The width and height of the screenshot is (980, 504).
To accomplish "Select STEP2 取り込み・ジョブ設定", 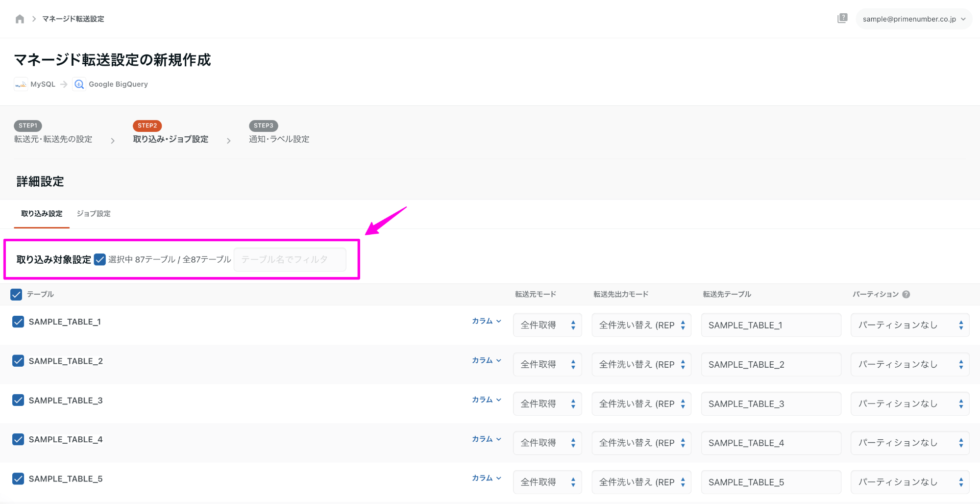I will [x=171, y=132].
